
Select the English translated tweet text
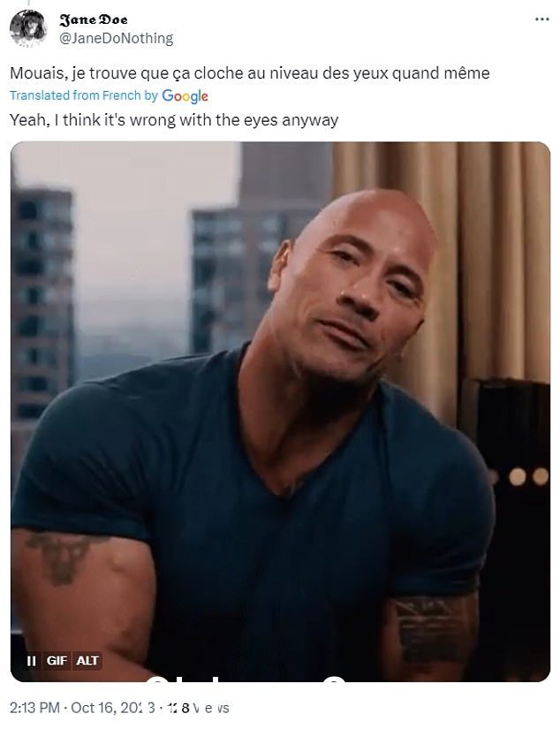pos(174,120)
